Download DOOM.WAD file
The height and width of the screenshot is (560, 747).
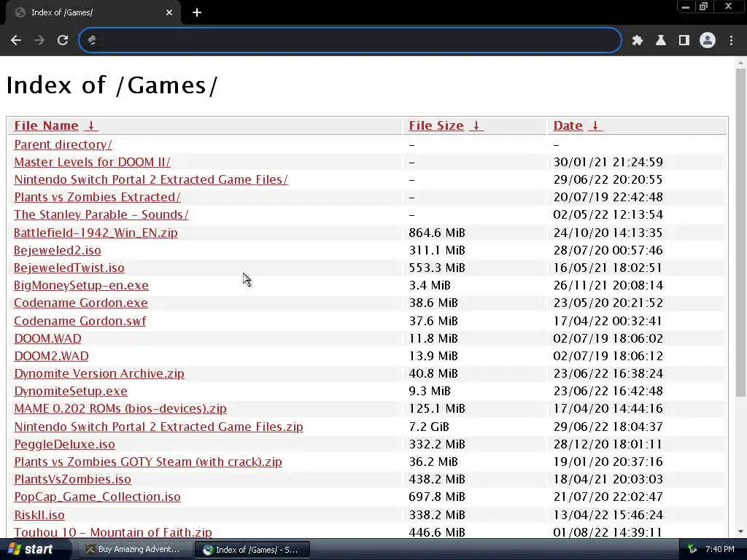pos(47,338)
